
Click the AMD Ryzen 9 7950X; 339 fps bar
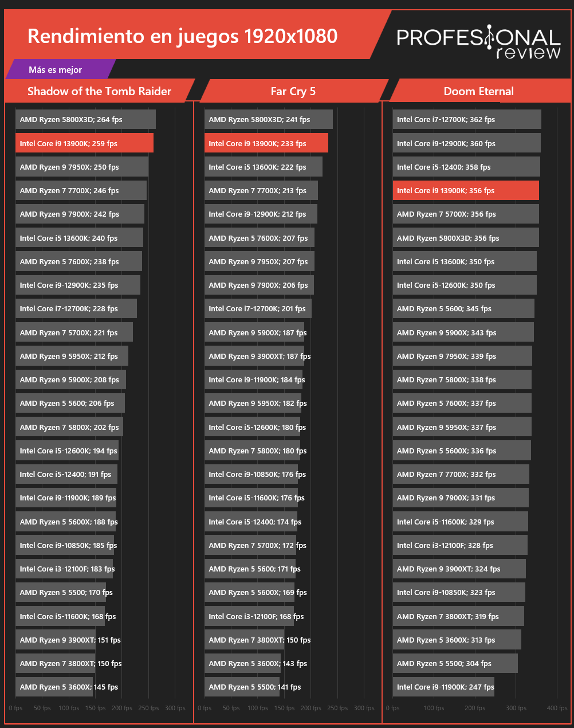coord(462,356)
